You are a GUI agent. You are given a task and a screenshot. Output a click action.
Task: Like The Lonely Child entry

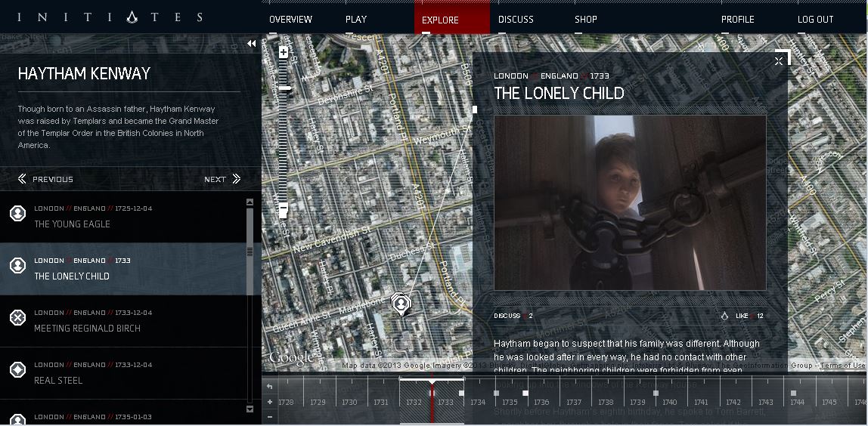point(749,316)
